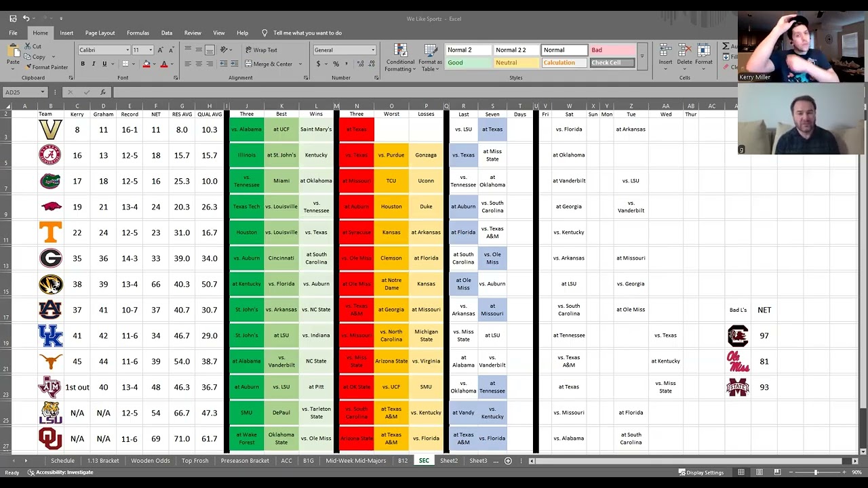Click Accessibility: Investigate in status bar
This screenshot has width=868, height=488.
(60, 472)
